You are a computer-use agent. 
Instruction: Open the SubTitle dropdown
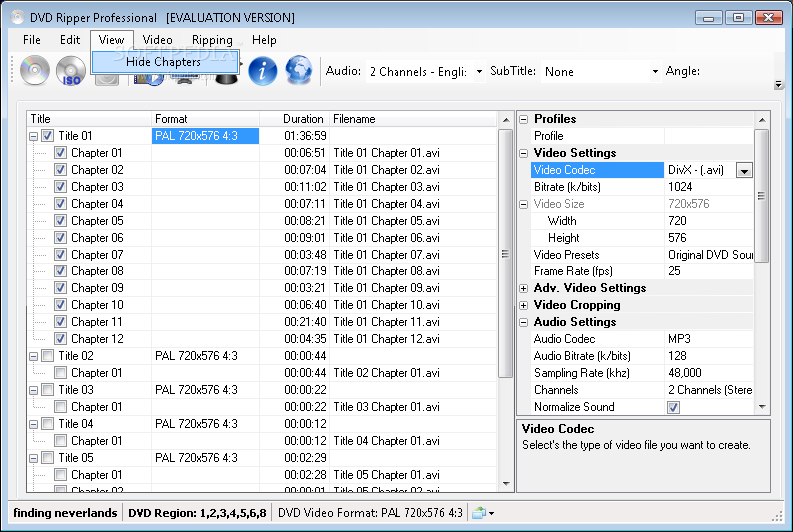655,71
